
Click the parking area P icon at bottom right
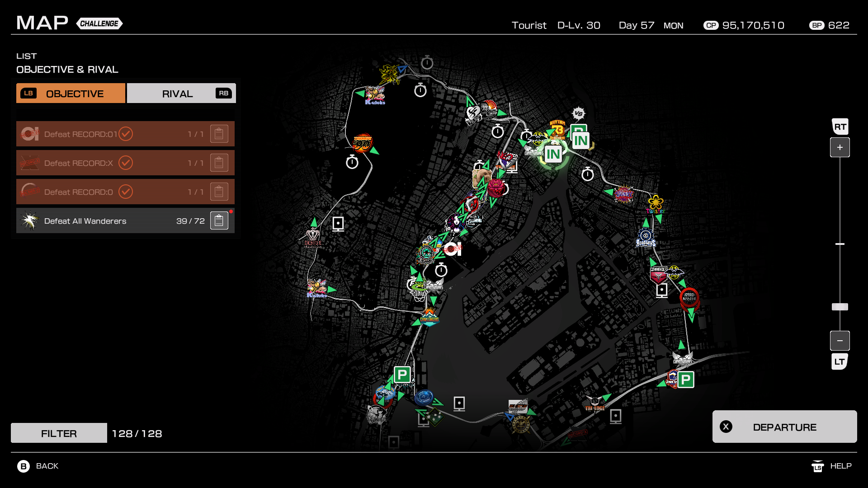pyautogui.click(x=685, y=380)
